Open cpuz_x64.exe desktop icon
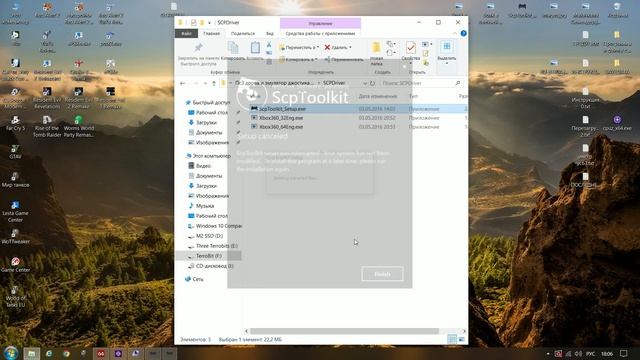This screenshot has height=360, width=640. point(617,123)
